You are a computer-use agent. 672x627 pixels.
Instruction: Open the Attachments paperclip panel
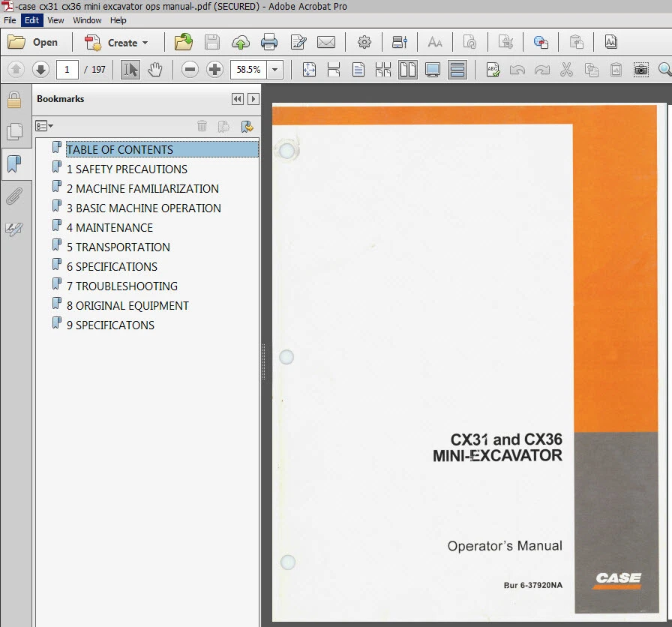tap(16, 196)
